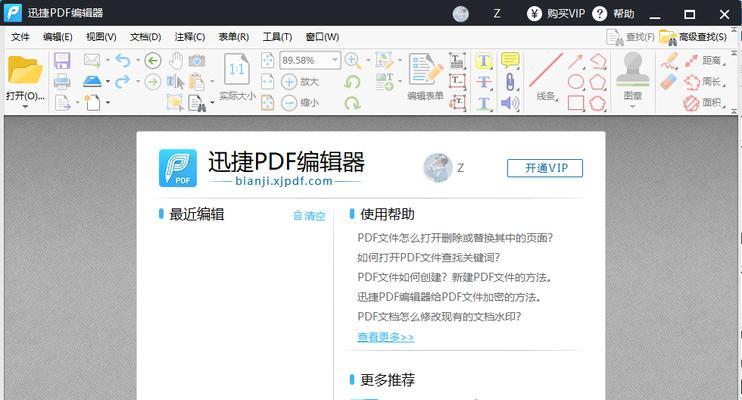Select the Distance (距离) measuring tool
742x400 pixels.
pos(705,60)
